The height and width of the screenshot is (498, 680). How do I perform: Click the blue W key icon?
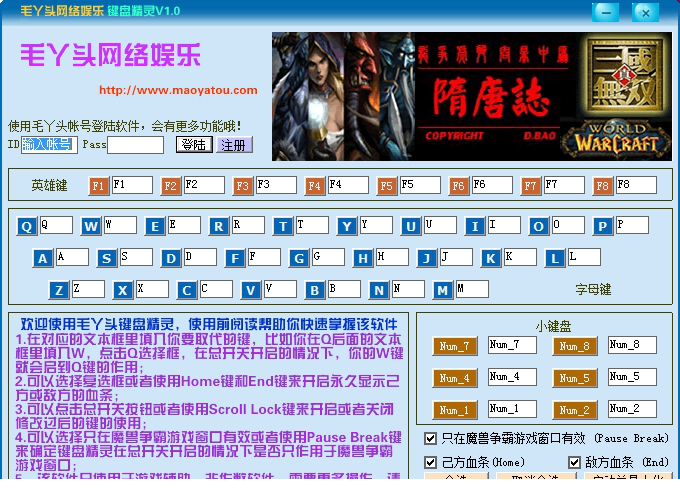(91, 226)
